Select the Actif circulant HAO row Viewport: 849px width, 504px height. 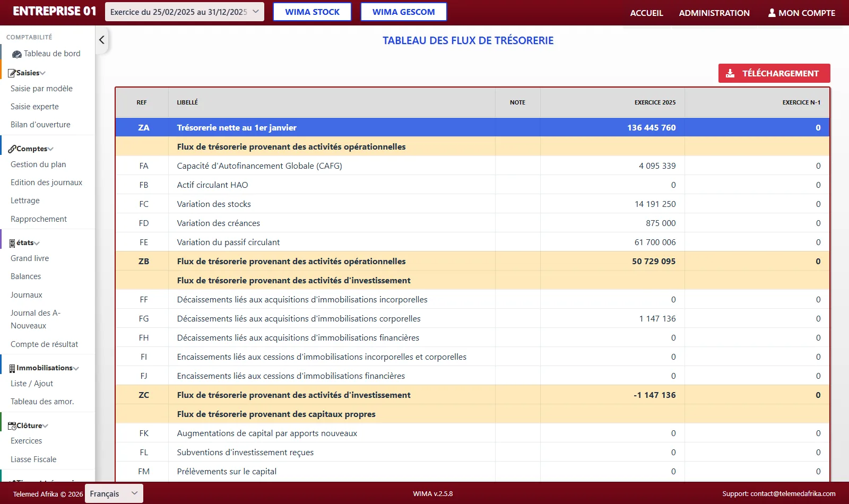coord(472,185)
